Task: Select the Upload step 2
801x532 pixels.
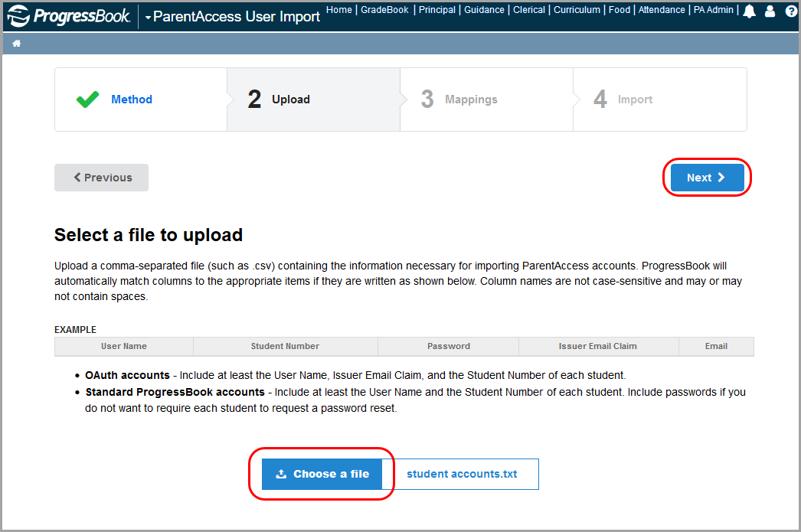Action: tap(313, 100)
